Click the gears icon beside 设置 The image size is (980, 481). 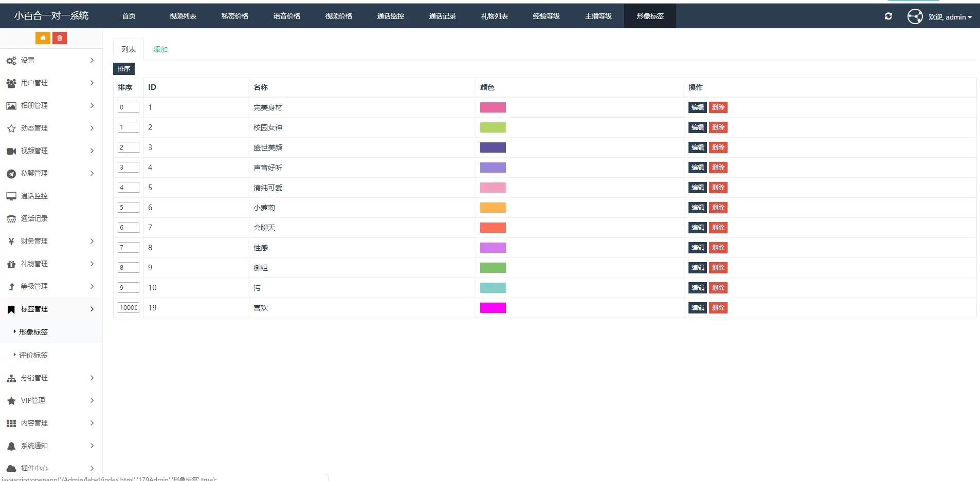point(11,61)
